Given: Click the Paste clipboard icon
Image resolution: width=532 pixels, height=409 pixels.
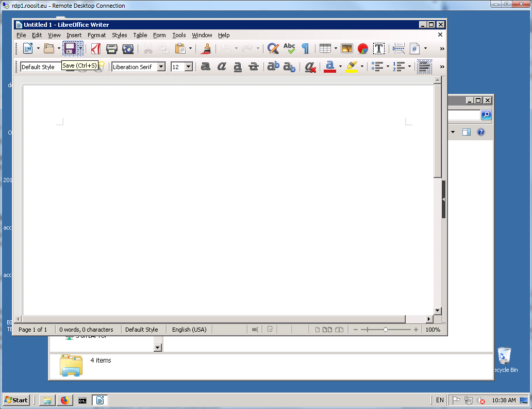Looking at the screenshot, I should 180,48.
